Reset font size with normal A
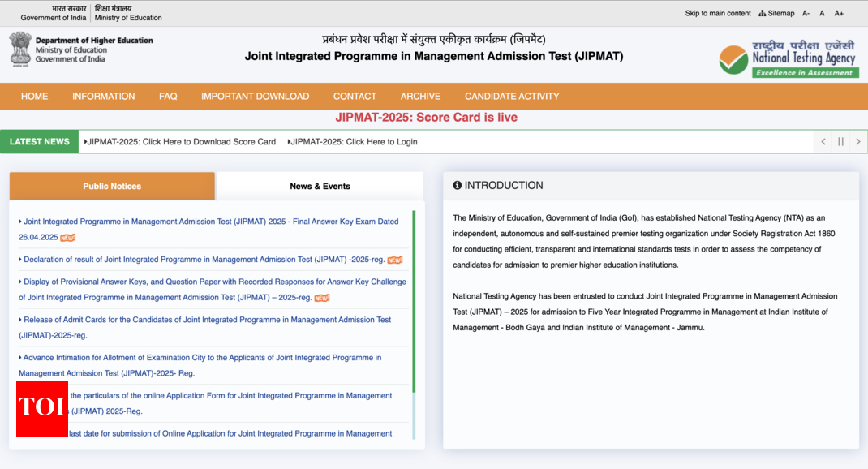This screenshot has width=868, height=469. [x=822, y=13]
